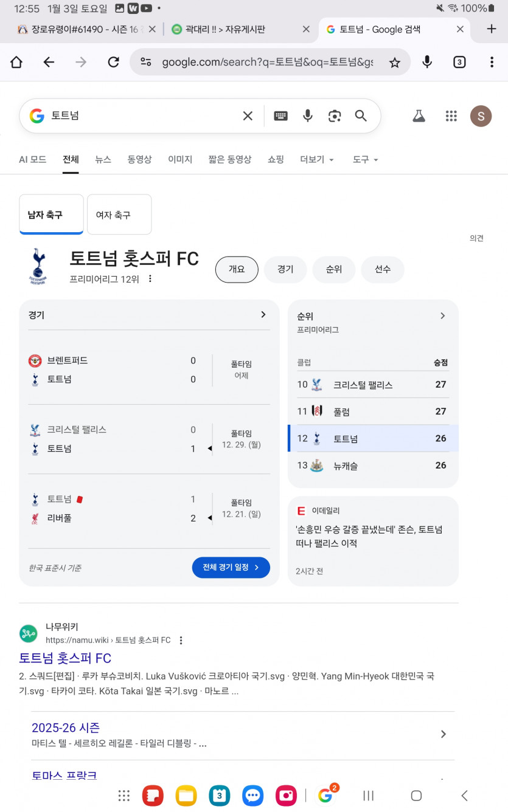Clear the search query with the X icon
Viewport: 508px width, 812px height.
coord(247,115)
